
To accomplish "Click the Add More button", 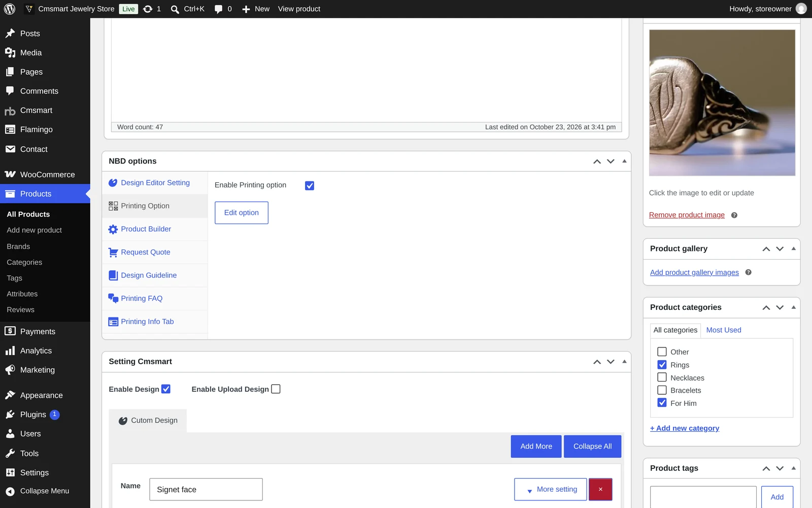I will click(536, 447).
